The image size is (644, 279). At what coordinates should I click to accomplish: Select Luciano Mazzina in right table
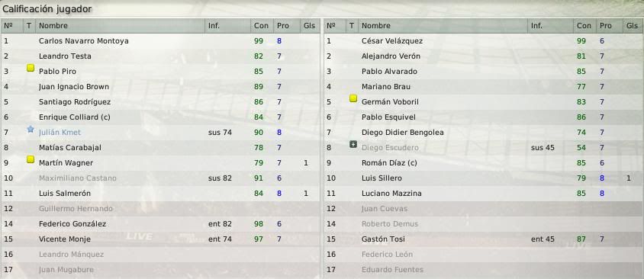[484, 194]
